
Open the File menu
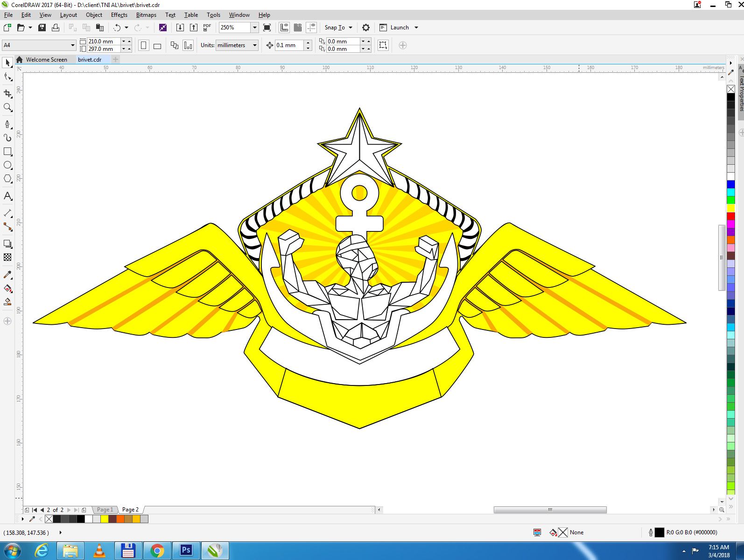[x=8, y=15]
